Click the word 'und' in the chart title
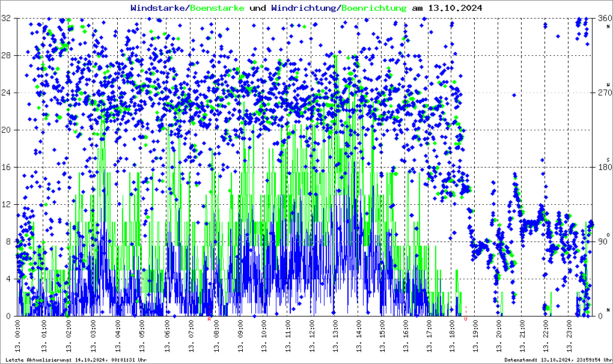Screen dimensions: 613x364 258,8
